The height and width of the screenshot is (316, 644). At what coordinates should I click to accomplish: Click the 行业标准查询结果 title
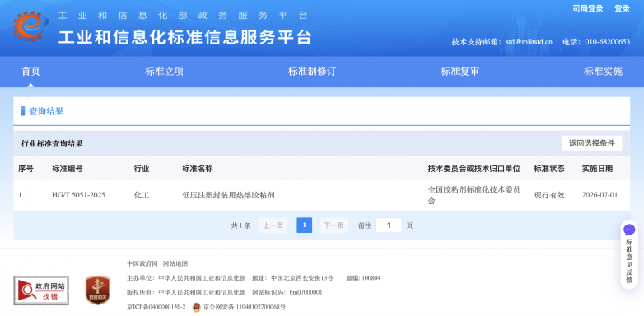tap(52, 144)
